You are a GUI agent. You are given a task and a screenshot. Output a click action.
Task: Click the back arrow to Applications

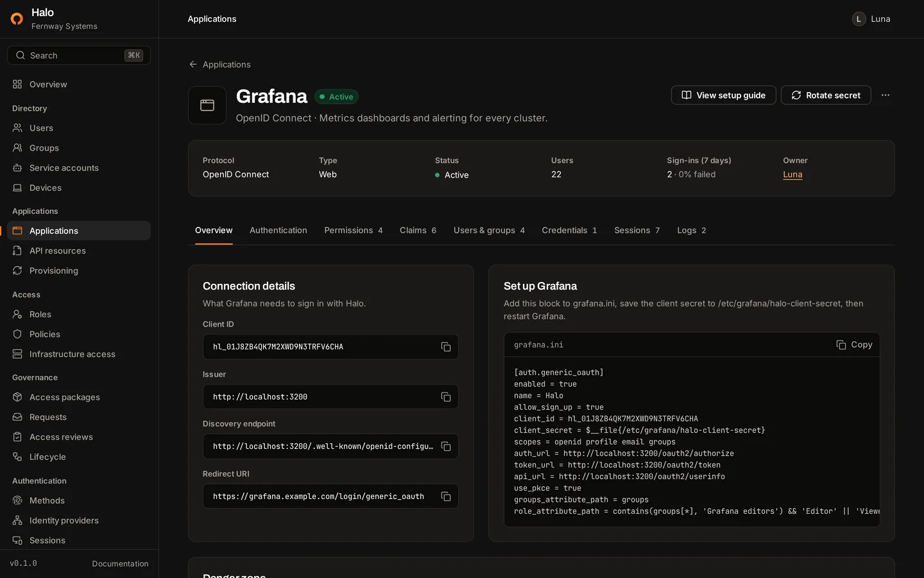click(x=193, y=64)
